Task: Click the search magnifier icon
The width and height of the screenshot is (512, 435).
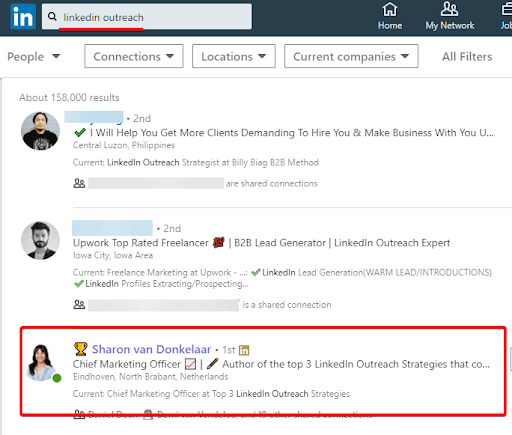Action: click(x=52, y=16)
